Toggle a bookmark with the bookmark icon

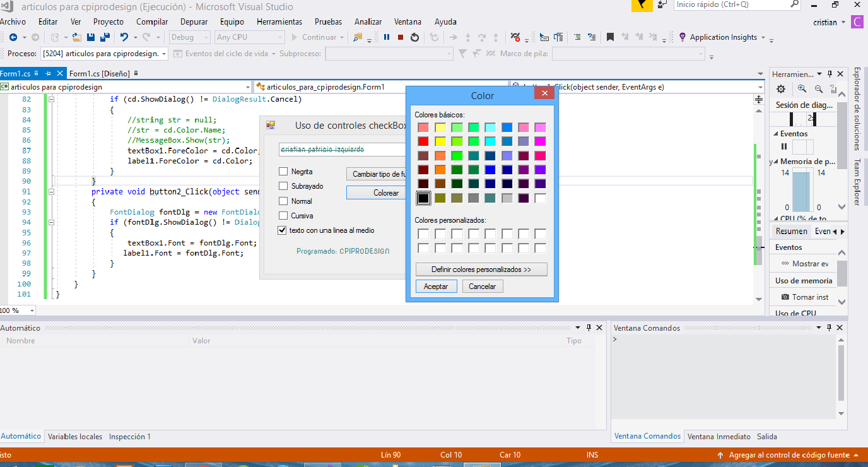[x=609, y=37]
